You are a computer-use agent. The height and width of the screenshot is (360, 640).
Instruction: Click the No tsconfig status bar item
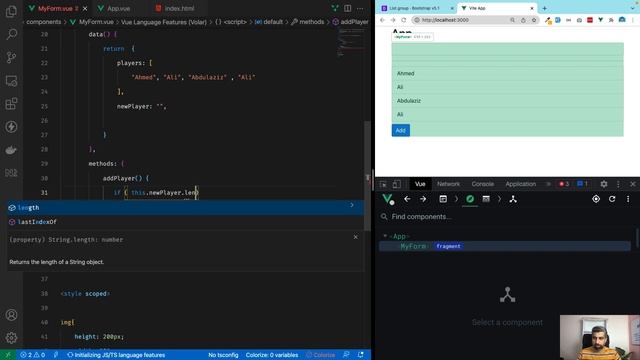tap(223, 355)
